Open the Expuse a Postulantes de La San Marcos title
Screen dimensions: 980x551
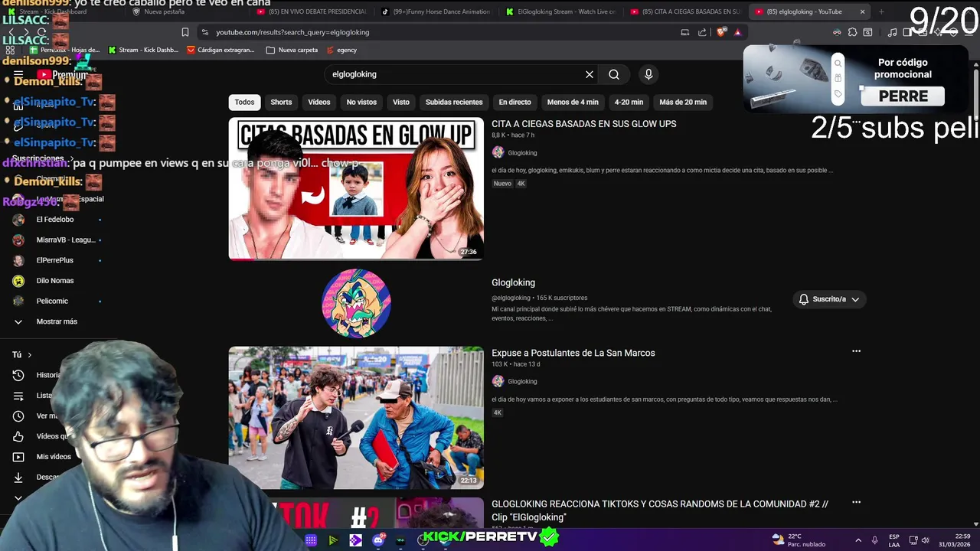[x=573, y=353]
